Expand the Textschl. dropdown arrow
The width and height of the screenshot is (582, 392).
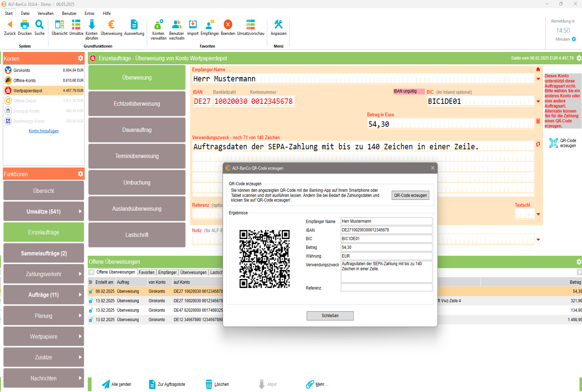[x=538, y=214]
